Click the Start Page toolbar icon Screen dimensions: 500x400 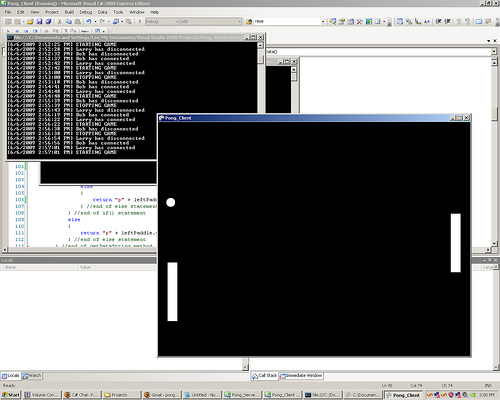tap(369, 22)
